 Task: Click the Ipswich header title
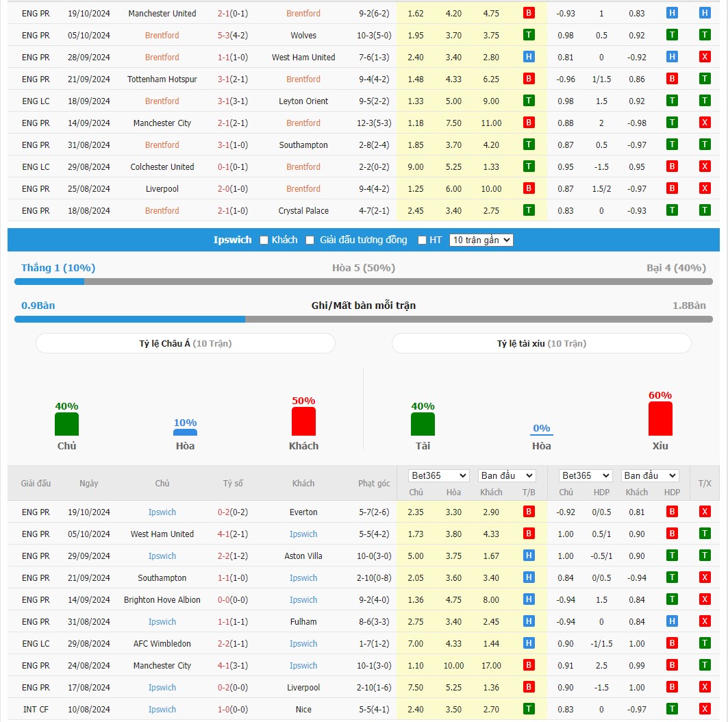point(232,240)
